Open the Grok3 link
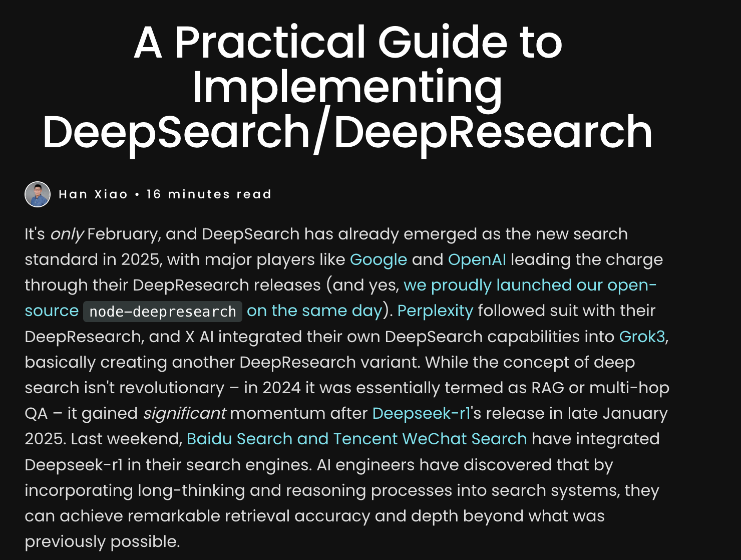741x560 pixels. tap(642, 336)
